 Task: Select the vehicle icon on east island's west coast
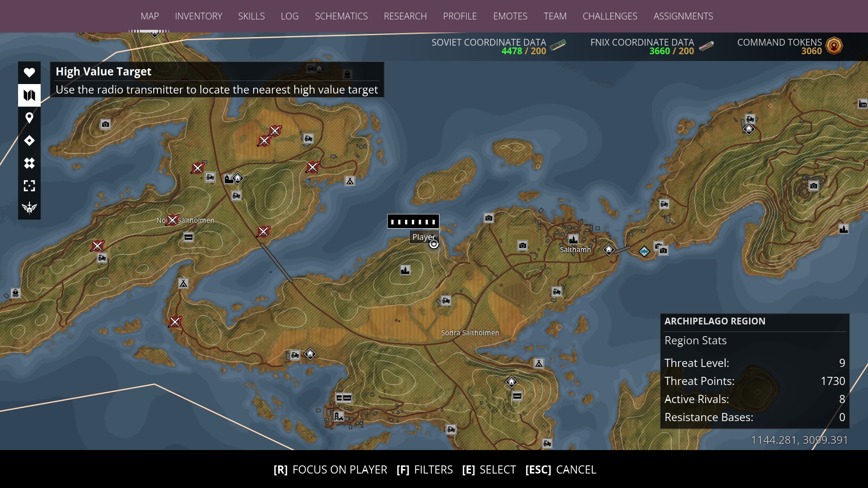pos(664,204)
